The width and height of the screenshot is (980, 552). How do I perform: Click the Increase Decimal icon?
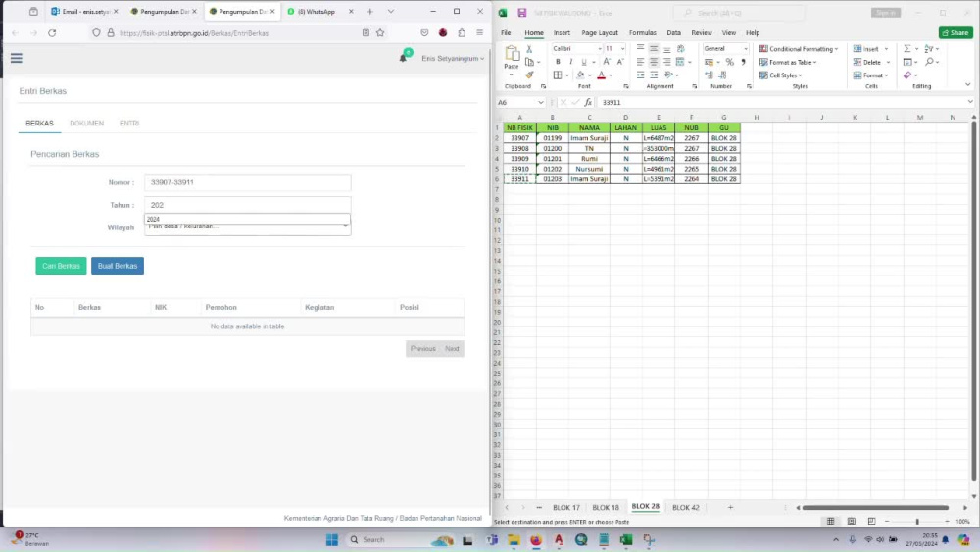click(x=709, y=75)
